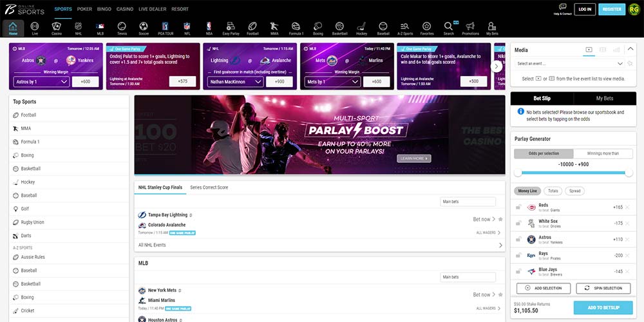The image size is (644, 322).
Task: Switch to Odds per selection mode
Action: 544,154
